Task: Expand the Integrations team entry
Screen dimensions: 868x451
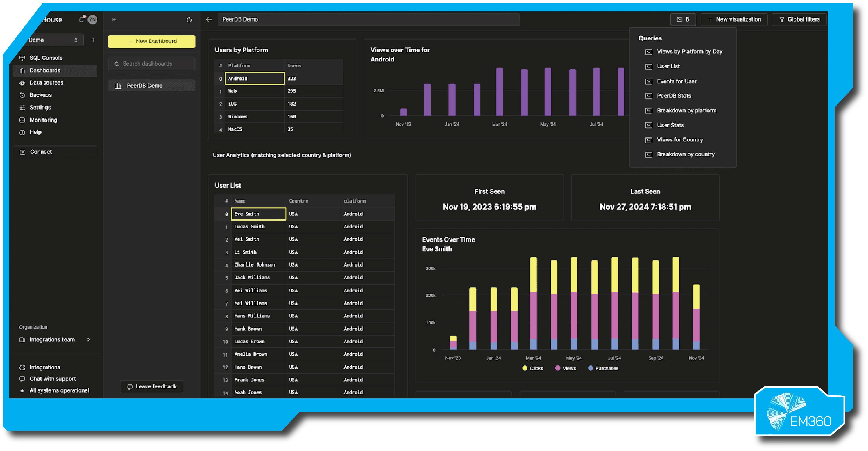Action: coord(89,340)
